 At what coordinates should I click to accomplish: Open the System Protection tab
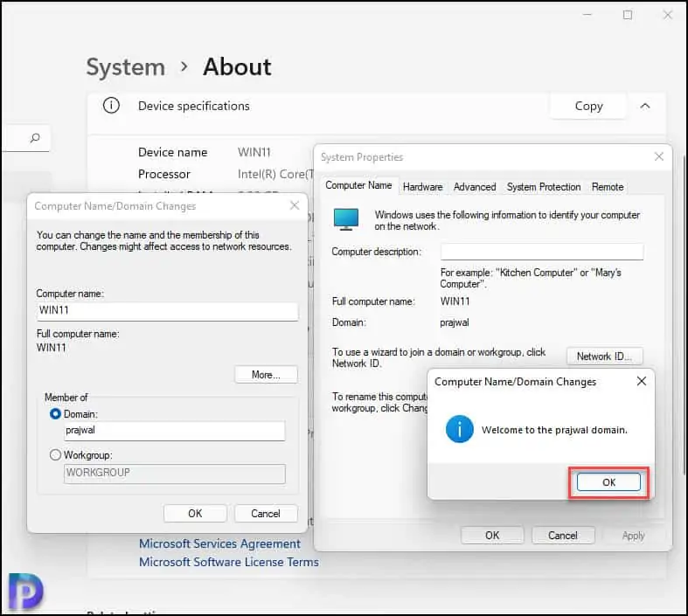(543, 187)
